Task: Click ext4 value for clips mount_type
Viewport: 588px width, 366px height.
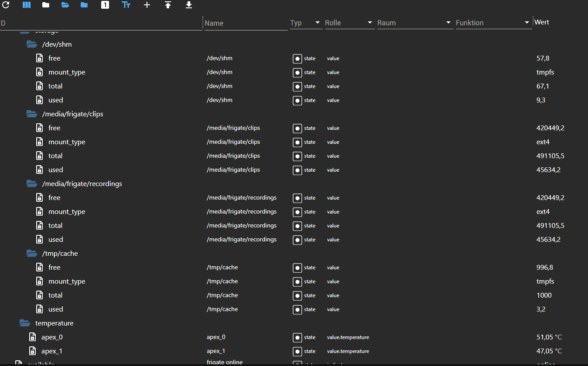Action: click(543, 142)
